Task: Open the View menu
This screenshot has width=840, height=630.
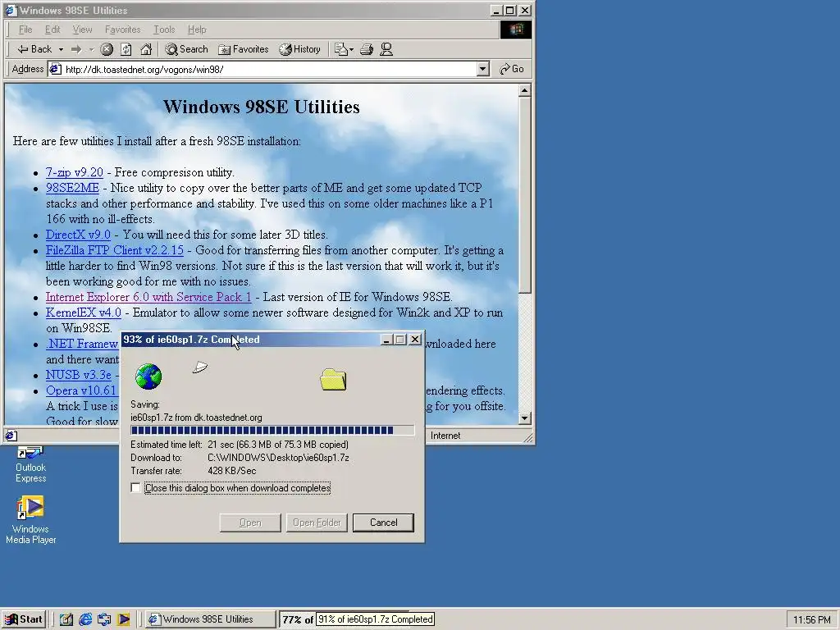Action: [x=83, y=30]
